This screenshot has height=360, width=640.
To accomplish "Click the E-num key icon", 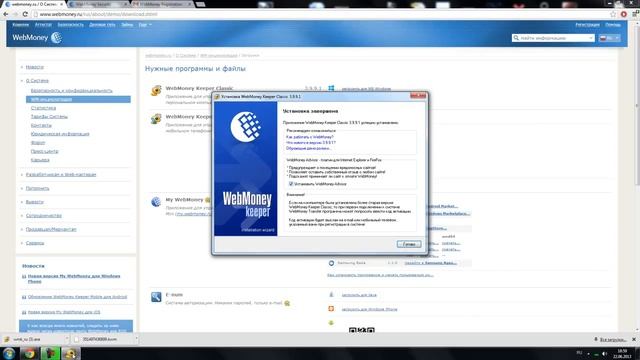I will [x=156, y=297].
